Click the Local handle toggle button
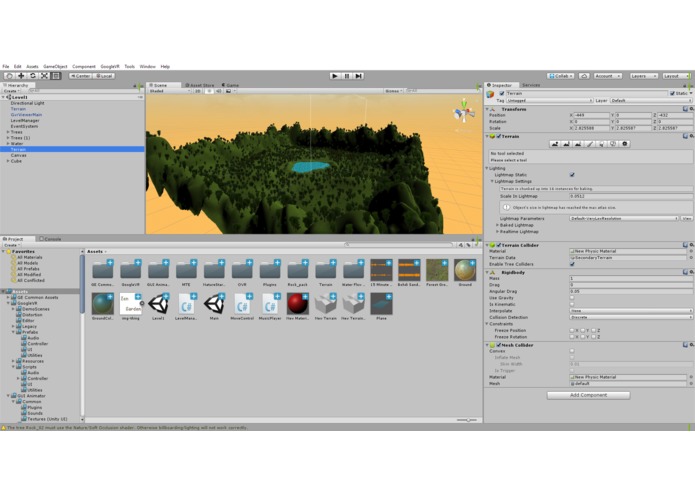Screen dimensions: 695x494 point(105,76)
